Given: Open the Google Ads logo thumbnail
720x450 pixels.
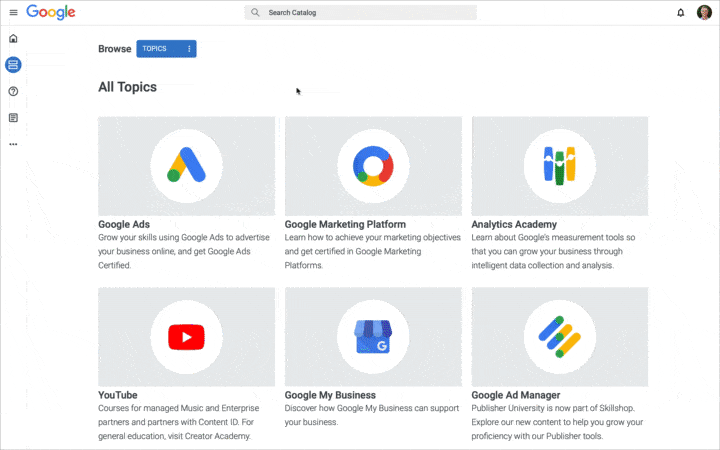Looking at the screenshot, I should (186, 166).
